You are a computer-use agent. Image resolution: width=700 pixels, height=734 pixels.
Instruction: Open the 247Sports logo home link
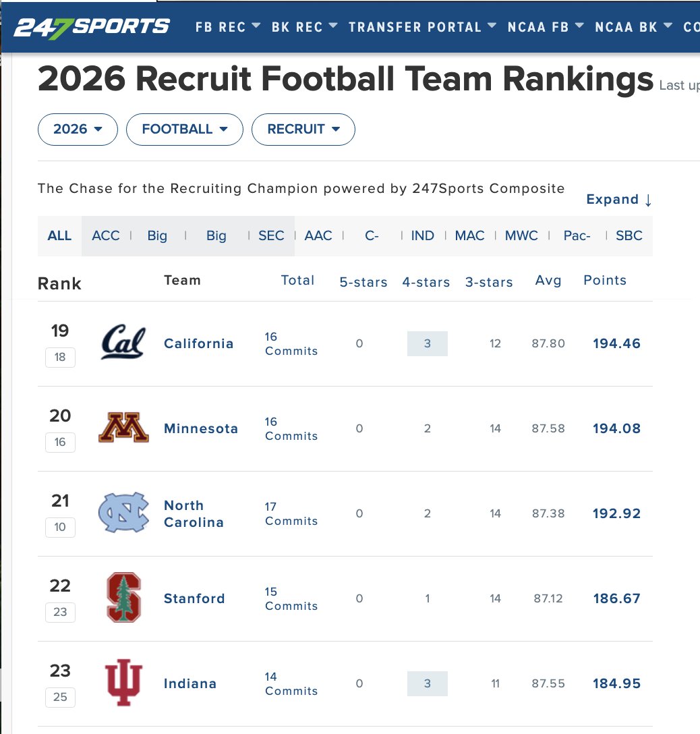(92, 28)
